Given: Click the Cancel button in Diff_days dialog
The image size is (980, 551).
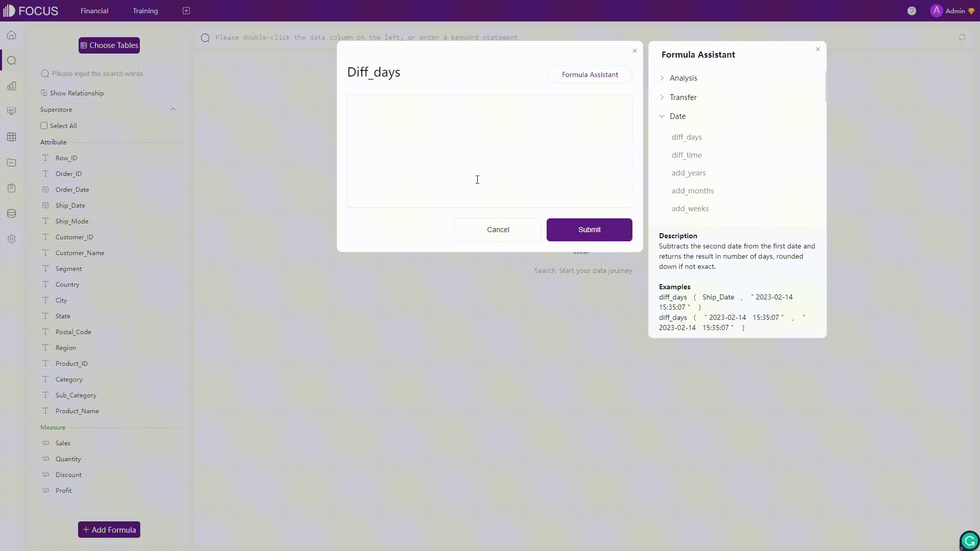Looking at the screenshot, I should point(498,230).
